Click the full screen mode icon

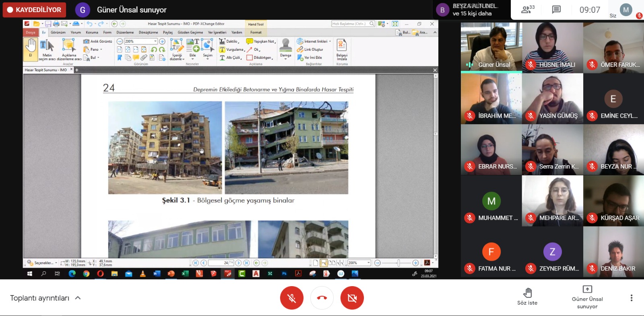(x=395, y=24)
